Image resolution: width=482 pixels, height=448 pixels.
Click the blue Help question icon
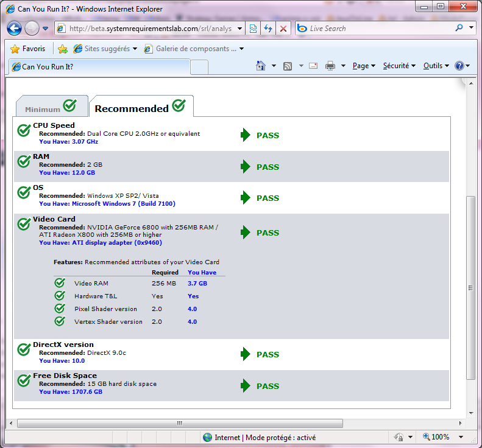click(x=459, y=66)
